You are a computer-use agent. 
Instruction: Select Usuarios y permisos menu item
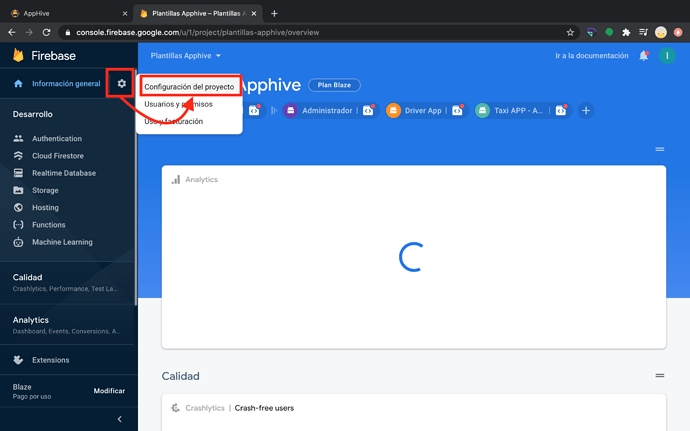178,104
